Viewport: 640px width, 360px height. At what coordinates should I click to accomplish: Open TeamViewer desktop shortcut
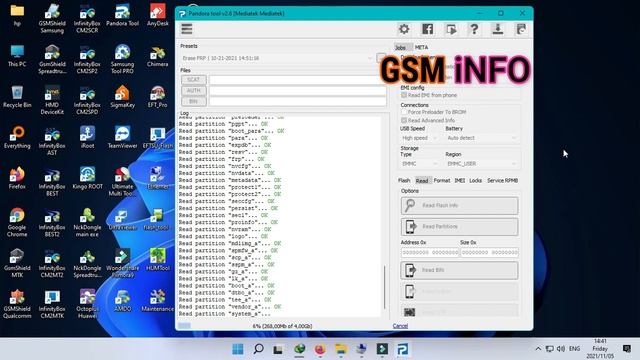122,138
